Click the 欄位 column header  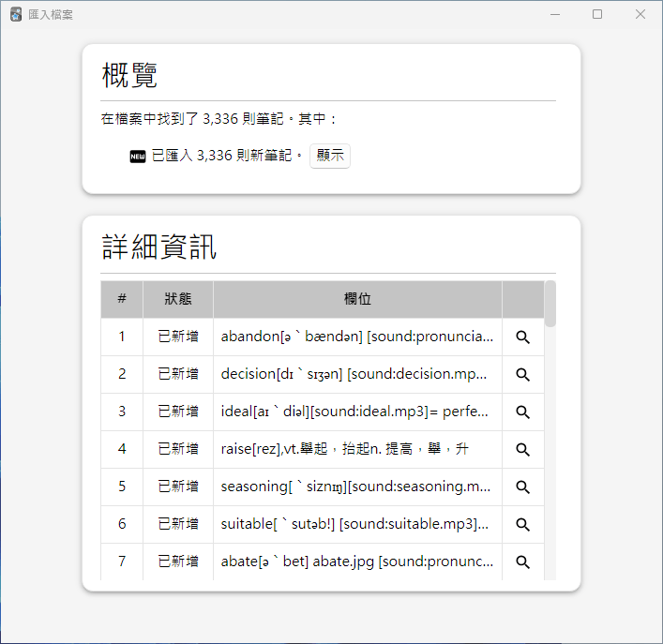(357, 299)
